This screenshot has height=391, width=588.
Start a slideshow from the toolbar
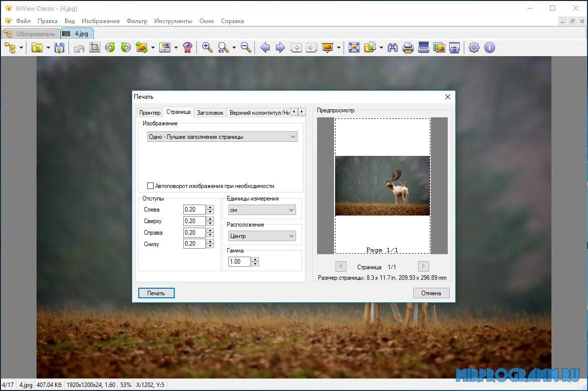[x=328, y=47]
